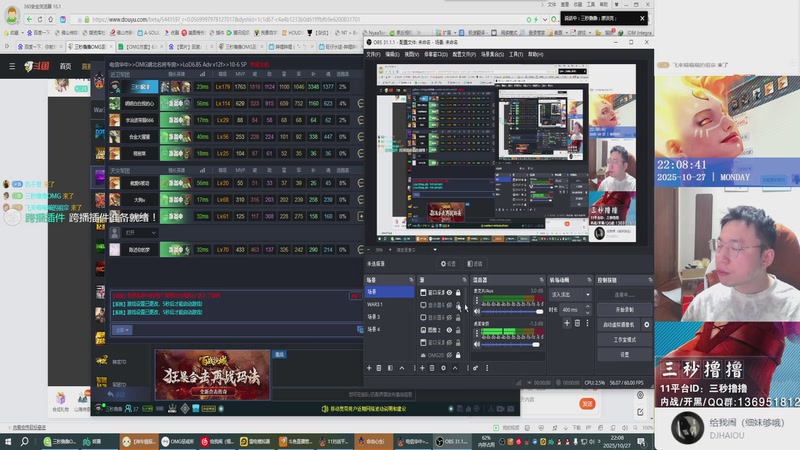800x450 pixels.
Task: Open chat channel dropdown in game lobby
Action: tap(121, 330)
